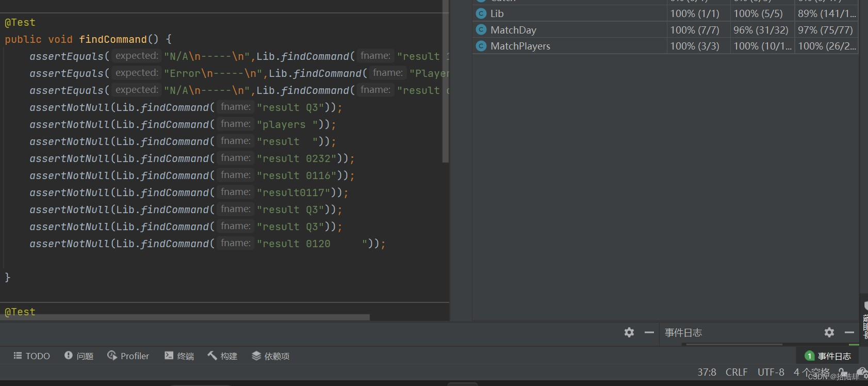Open the 终端 (Terminal) tool window

[x=179, y=356]
